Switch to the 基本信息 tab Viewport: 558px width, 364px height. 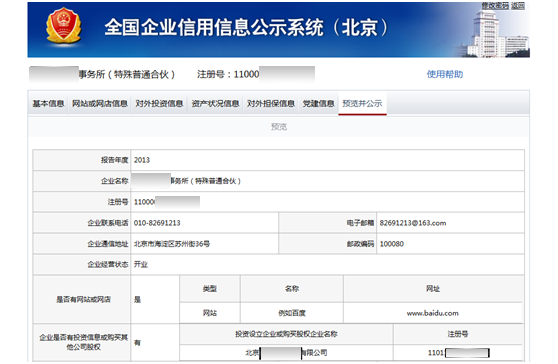coord(48,104)
